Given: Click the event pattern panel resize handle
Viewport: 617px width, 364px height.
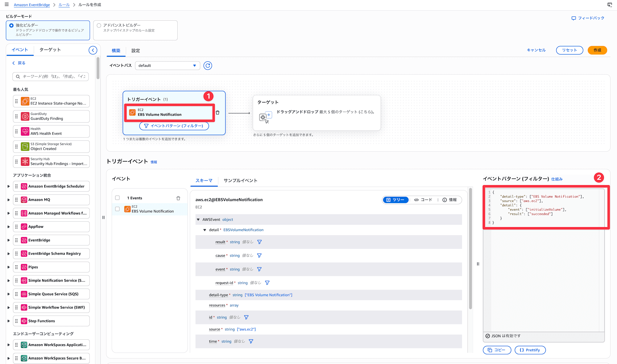Looking at the screenshot, I should tap(478, 264).
